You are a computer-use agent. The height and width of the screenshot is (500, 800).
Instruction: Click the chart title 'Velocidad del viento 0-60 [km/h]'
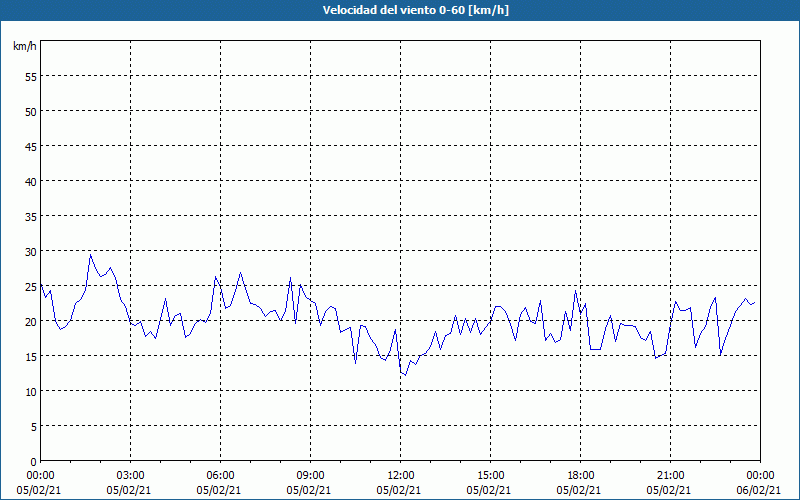(400, 10)
